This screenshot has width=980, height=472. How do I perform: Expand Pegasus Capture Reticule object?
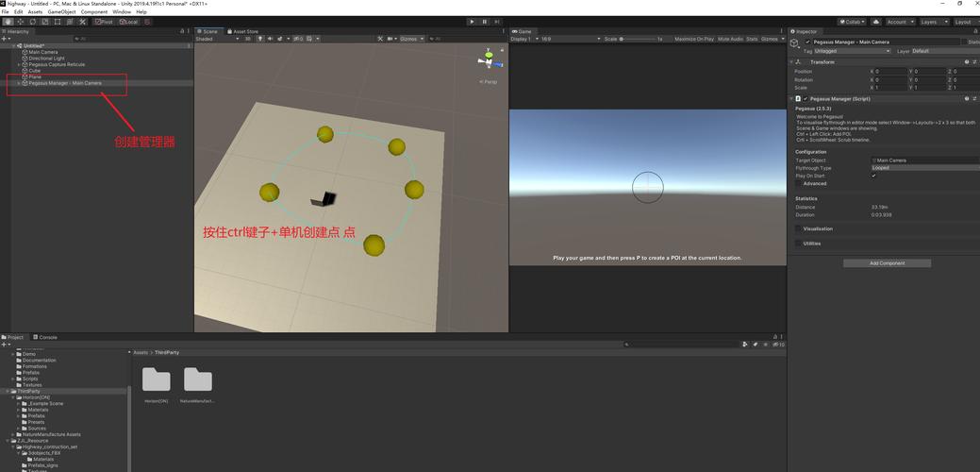coord(19,64)
